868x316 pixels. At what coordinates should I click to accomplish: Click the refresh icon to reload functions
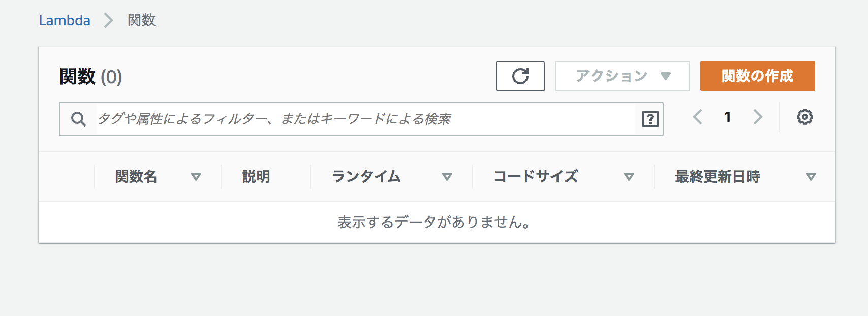[x=520, y=76]
